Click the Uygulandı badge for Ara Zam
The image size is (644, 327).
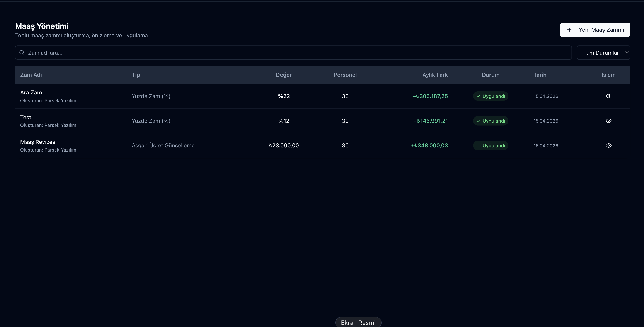[491, 96]
